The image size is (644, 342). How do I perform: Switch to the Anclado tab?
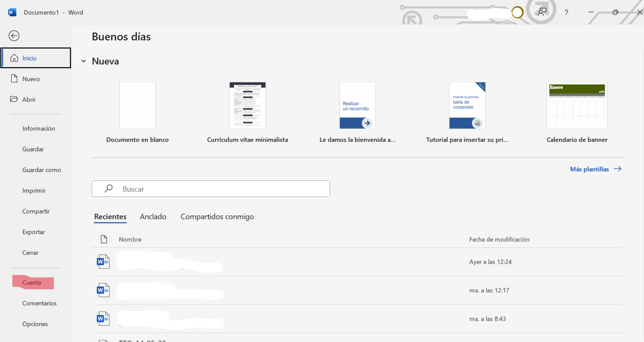click(153, 216)
